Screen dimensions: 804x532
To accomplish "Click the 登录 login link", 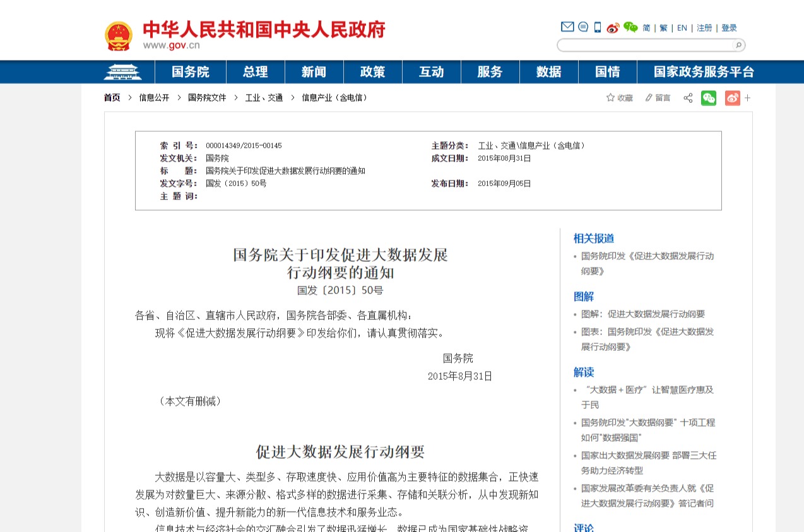I will pyautogui.click(x=730, y=28).
